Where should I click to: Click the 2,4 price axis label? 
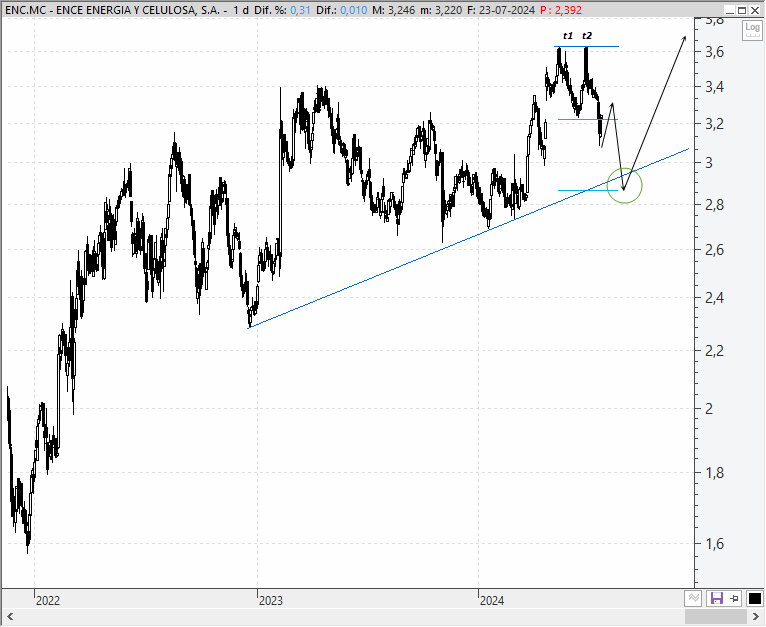(x=715, y=297)
